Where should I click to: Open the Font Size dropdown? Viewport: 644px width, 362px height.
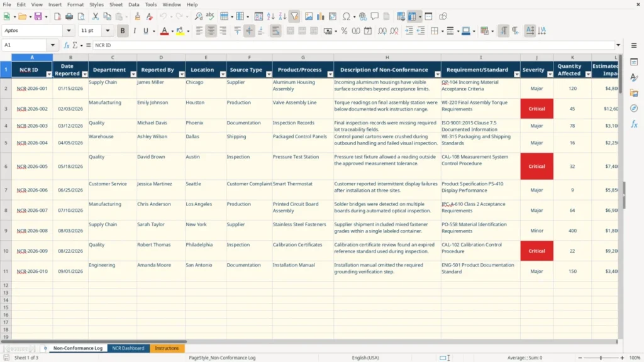108,30
